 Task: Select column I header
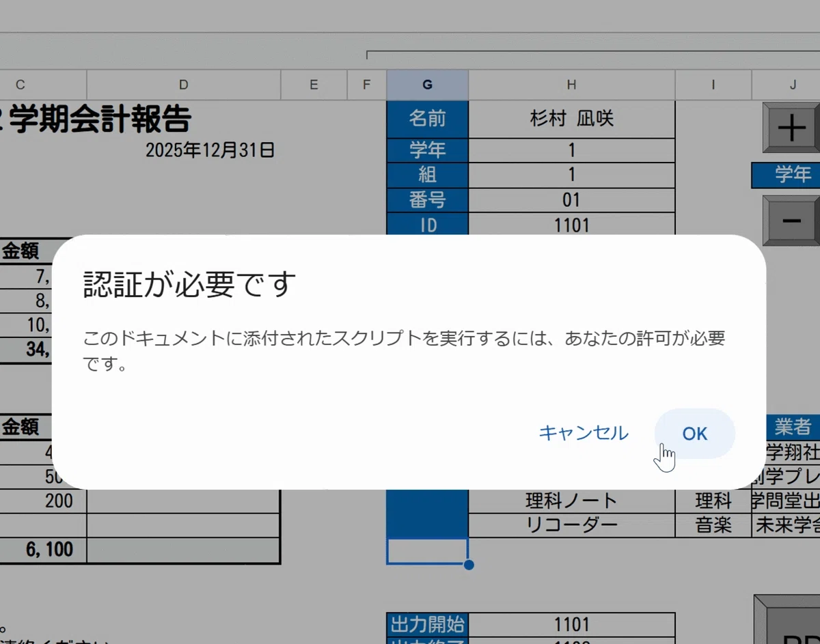[713, 85]
